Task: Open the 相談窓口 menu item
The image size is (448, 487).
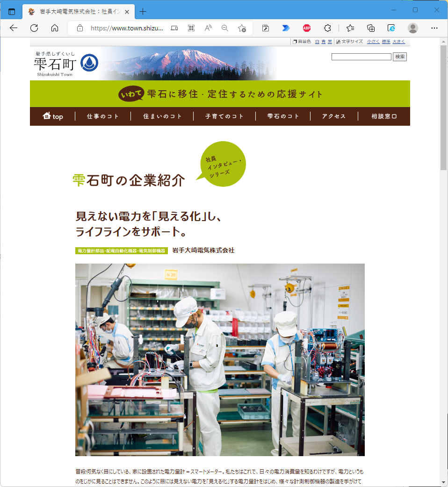Action: click(x=384, y=116)
